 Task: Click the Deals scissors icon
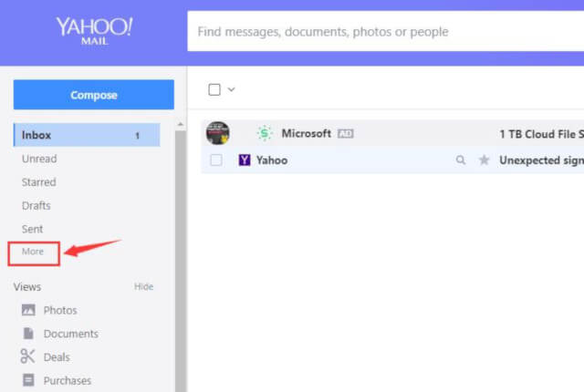[27, 356]
